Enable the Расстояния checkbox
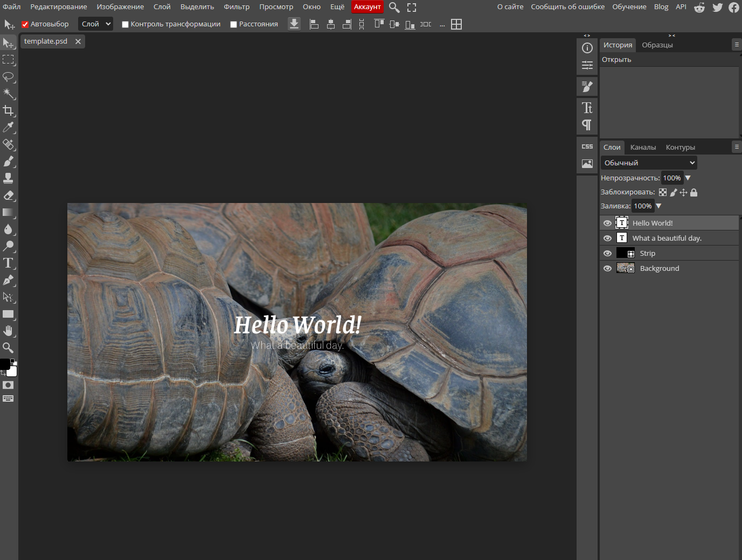 click(x=233, y=24)
